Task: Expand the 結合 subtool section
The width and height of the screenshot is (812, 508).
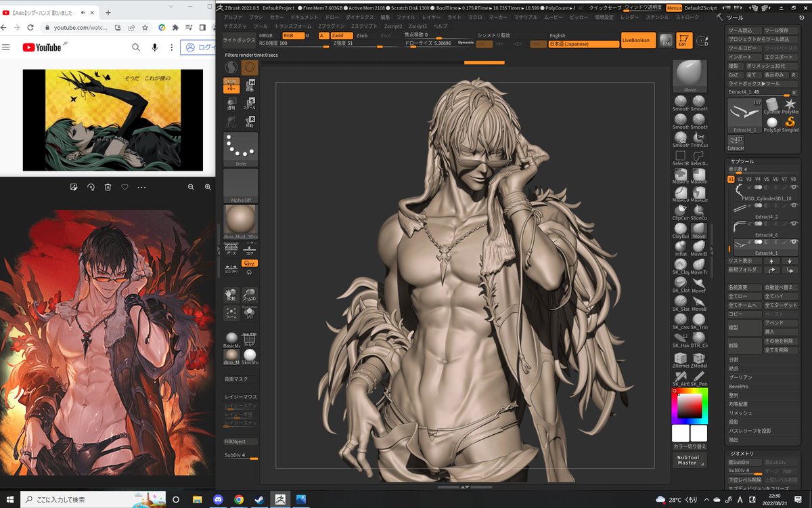Action: 734,368
